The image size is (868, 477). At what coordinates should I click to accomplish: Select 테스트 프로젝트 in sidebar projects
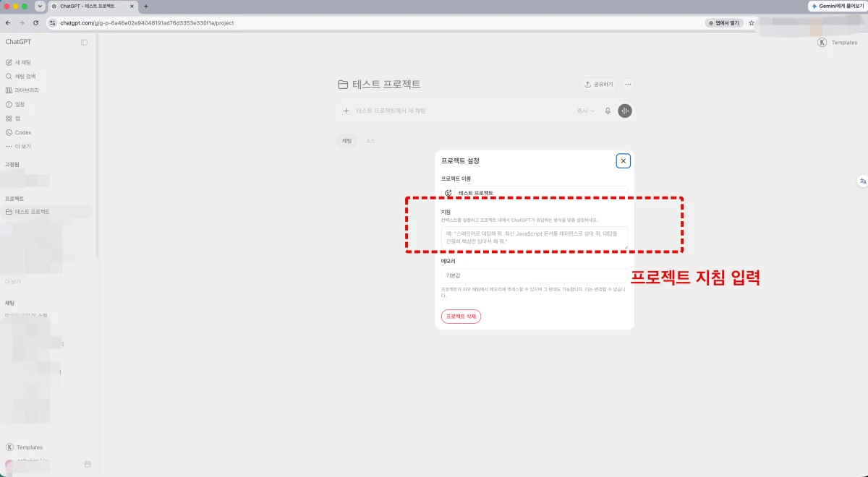pyautogui.click(x=47, y=212)
